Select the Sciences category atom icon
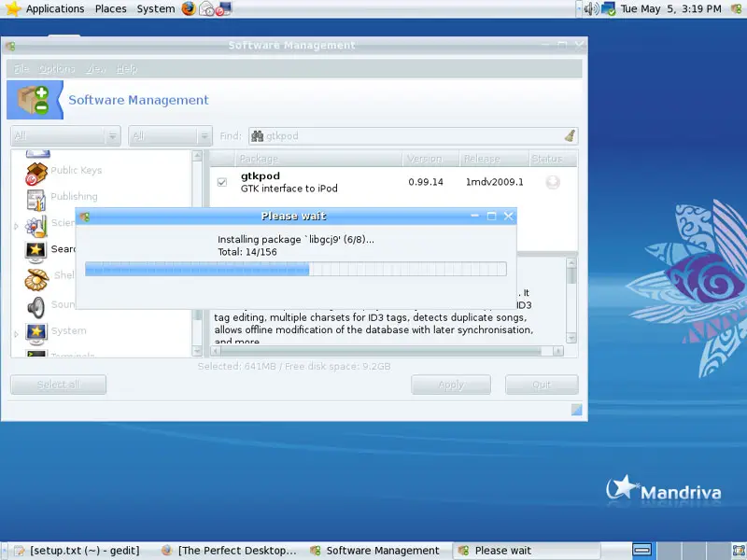 (x=36, y=226)
